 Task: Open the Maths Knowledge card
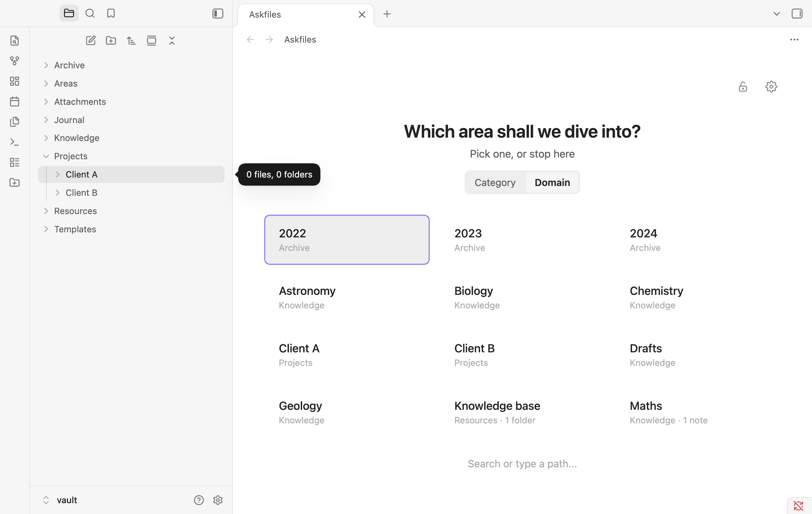pyautogui.click(x=698, y=412)
